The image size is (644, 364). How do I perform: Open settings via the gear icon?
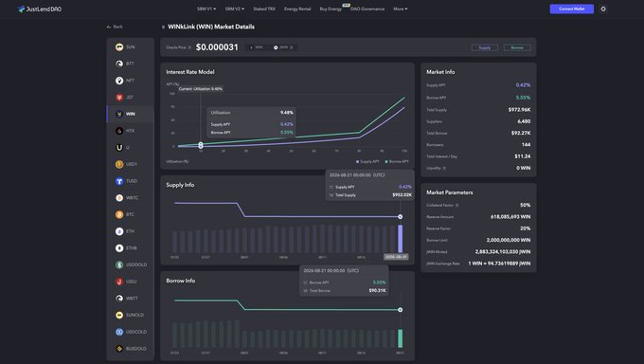coord(603,9)
